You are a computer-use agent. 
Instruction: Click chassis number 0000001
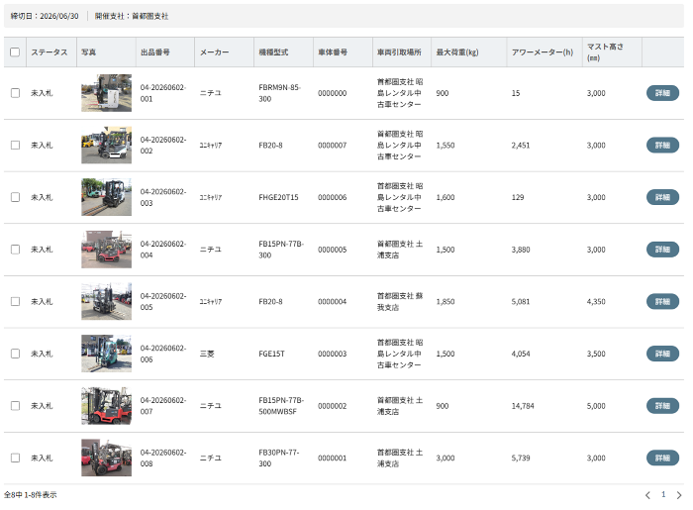332,458
